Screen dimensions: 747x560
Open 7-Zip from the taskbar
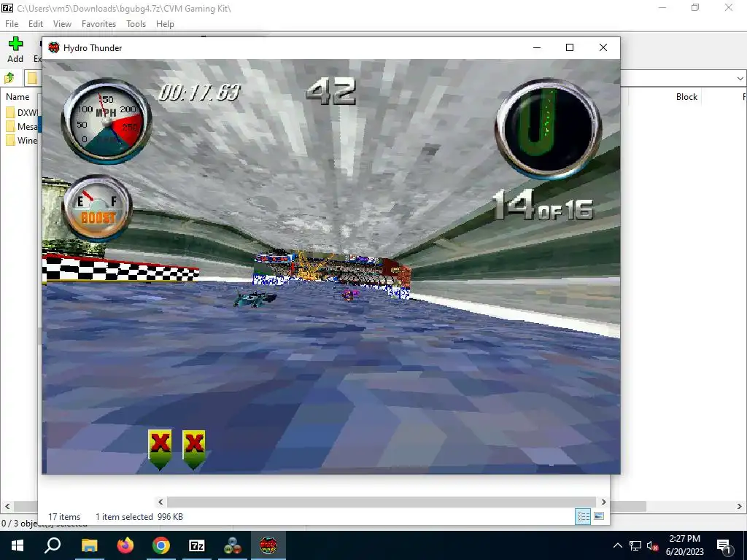point(197,545)
